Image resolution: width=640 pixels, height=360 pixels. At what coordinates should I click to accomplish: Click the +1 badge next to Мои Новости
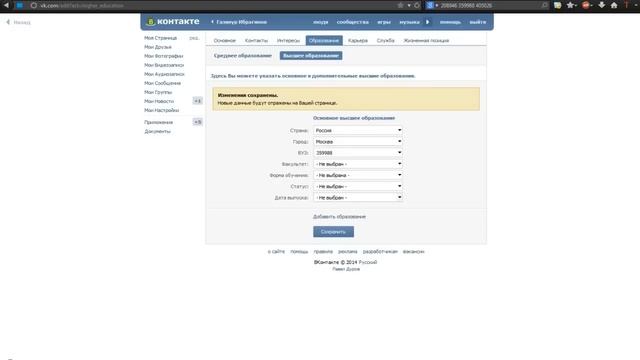click(198, 101)
